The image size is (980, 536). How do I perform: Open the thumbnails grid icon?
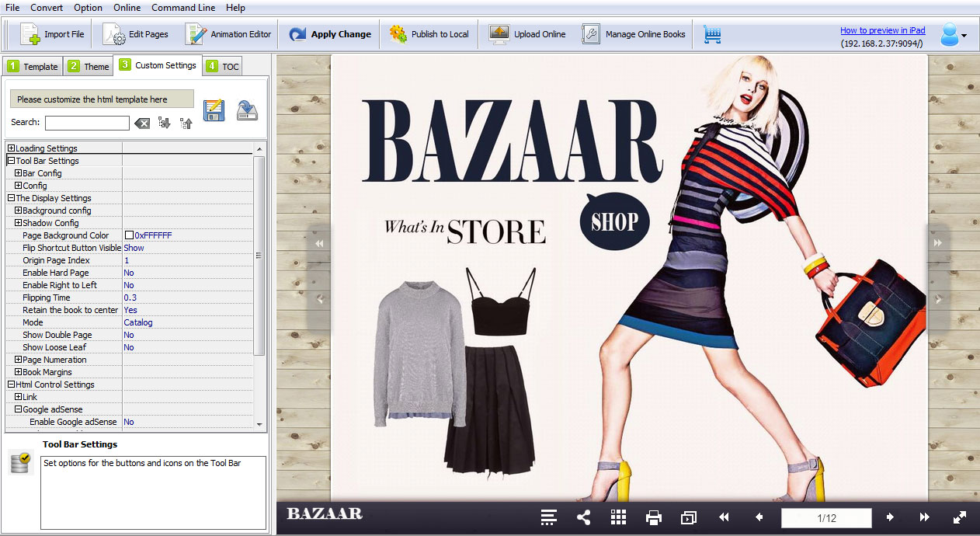point(618,517)
